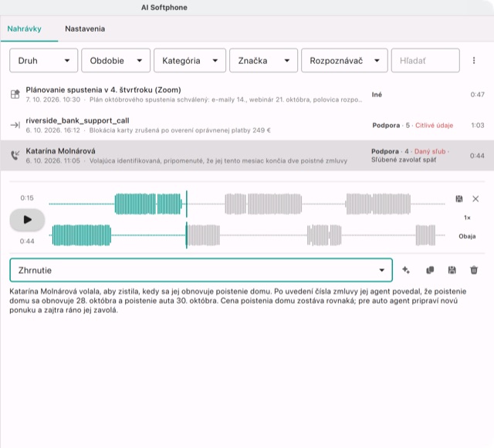Click the playhead marker on the waveform
The width and height of the screenshot is (494, 448).
pyautogui.click(x=187, y=220)
